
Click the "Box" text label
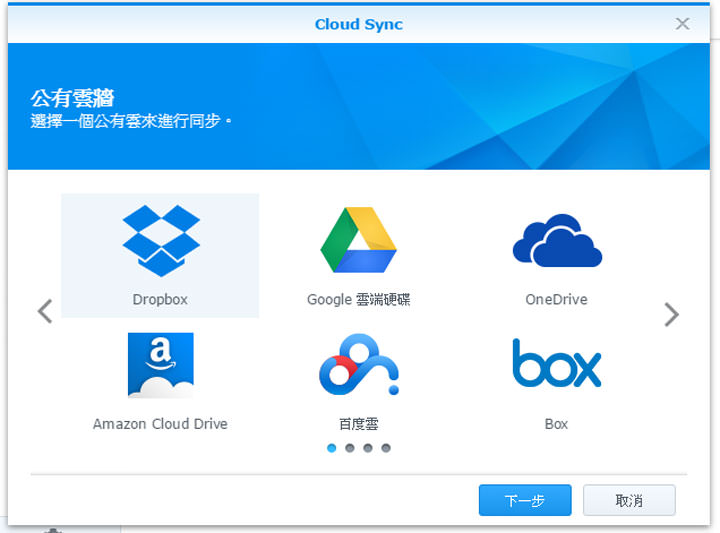coord(556,424)
